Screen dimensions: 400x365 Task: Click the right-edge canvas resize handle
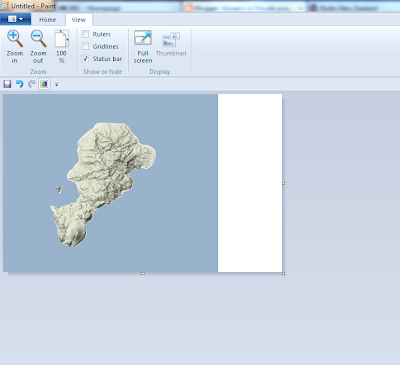283,183
